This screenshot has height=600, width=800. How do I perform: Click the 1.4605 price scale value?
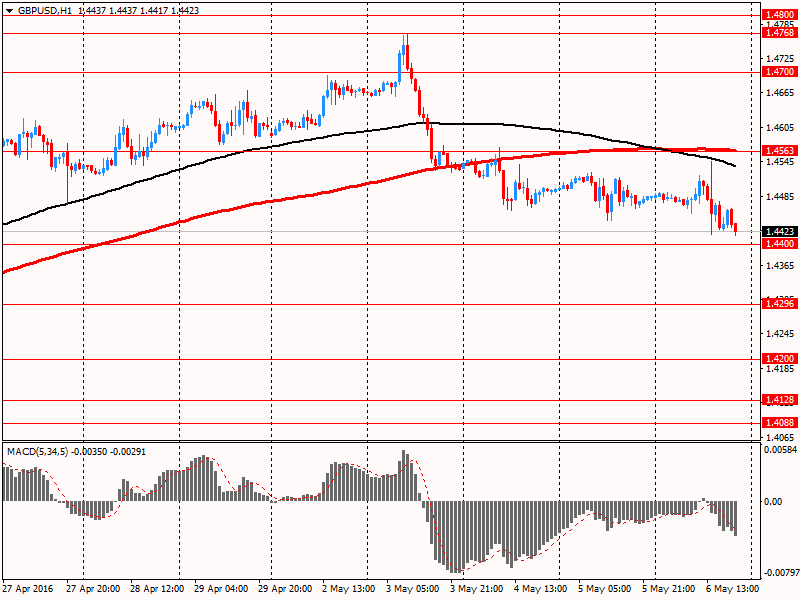tap(780, 128)
